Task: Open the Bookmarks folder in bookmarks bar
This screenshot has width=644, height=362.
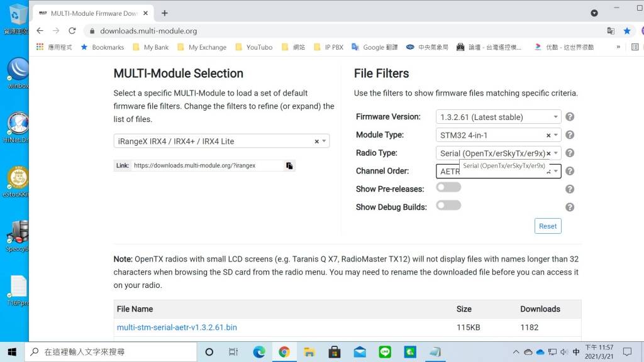Action: 103,47
